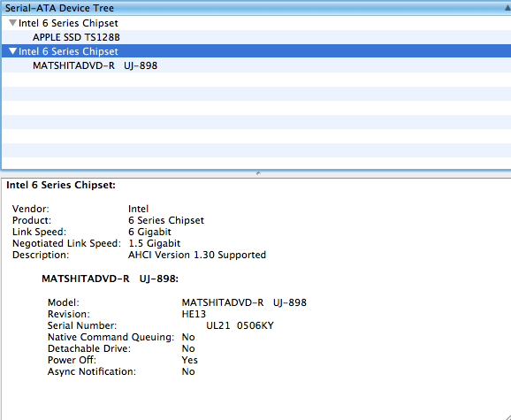Click the 'Description:' label
The width and height of the screenshot is (511, 420).
(41, 255)
